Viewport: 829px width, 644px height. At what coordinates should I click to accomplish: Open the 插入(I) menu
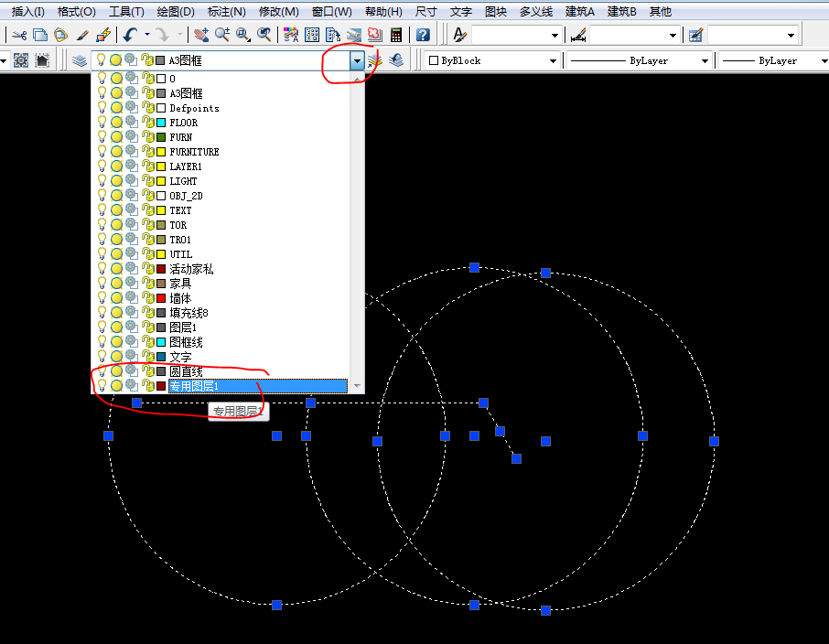tap(28, 12)
